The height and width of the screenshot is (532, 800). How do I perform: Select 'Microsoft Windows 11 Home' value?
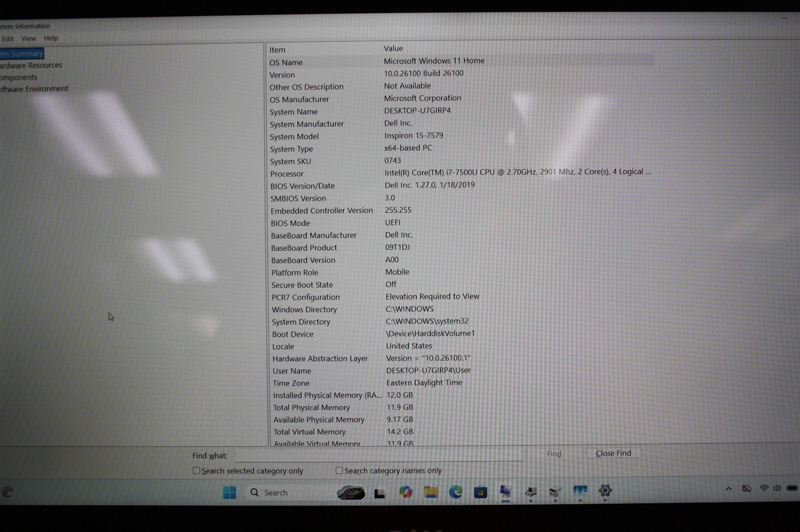434,61
